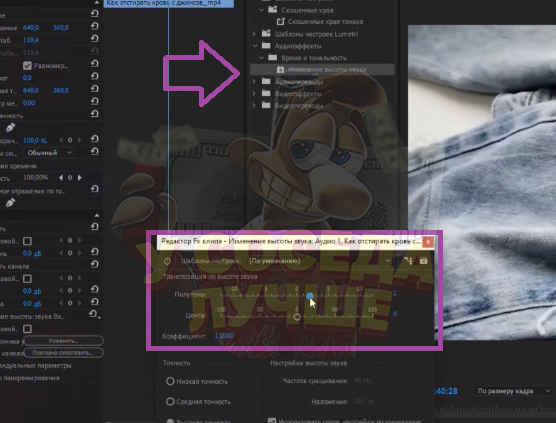Click the 'Изменение высоты звука' effect icon
This screenshot has width=556, height=423.
[280, 69]
